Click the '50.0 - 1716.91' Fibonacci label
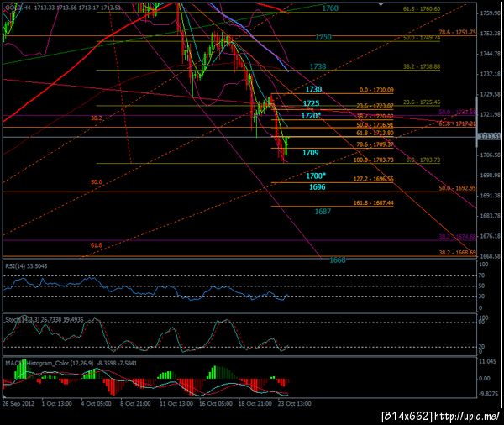This screenshot has height=425, width=504. tap(375, 125)
